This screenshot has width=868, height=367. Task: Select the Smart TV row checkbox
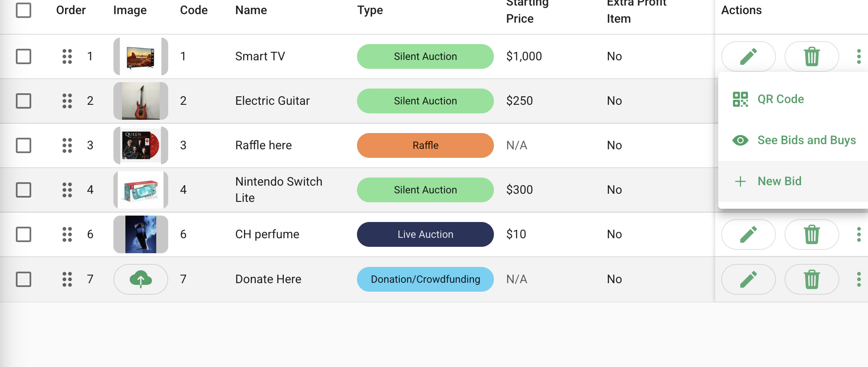point(24,56)
